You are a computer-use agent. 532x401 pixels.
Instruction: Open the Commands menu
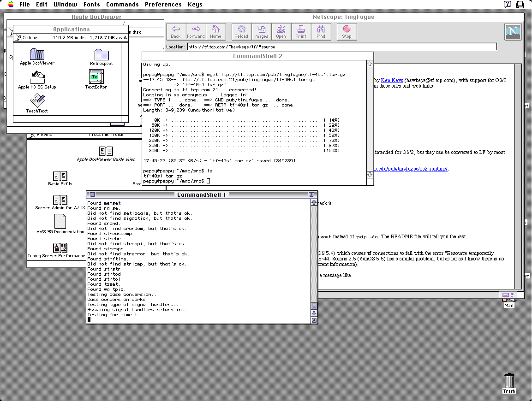[122, 5]
